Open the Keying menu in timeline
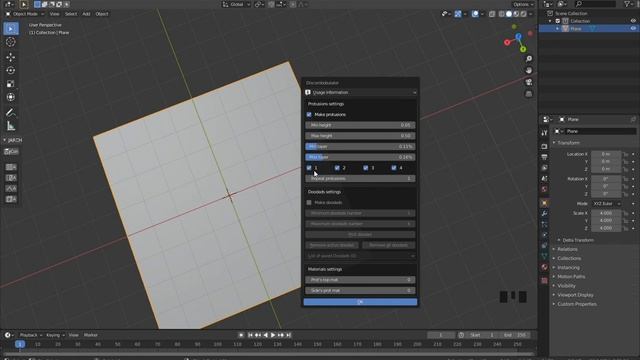The width and height of the screenshot is (640, 360). click(55, 335)
